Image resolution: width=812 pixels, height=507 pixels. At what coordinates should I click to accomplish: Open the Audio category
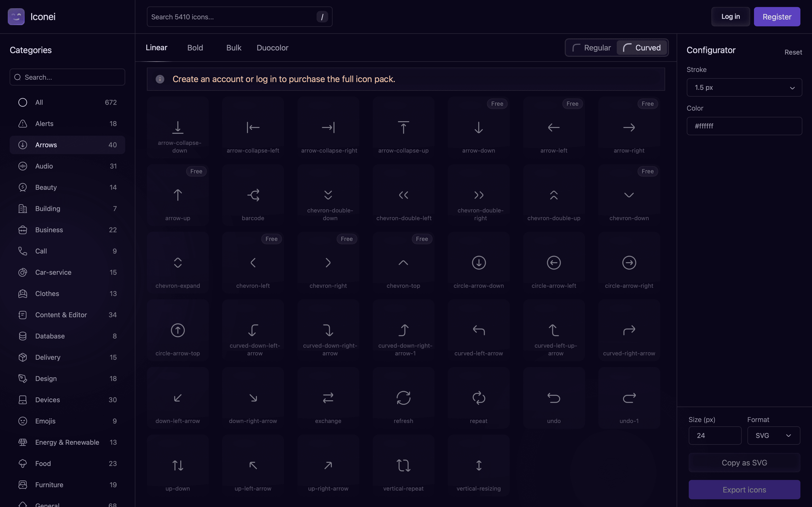tap(67, 166)
